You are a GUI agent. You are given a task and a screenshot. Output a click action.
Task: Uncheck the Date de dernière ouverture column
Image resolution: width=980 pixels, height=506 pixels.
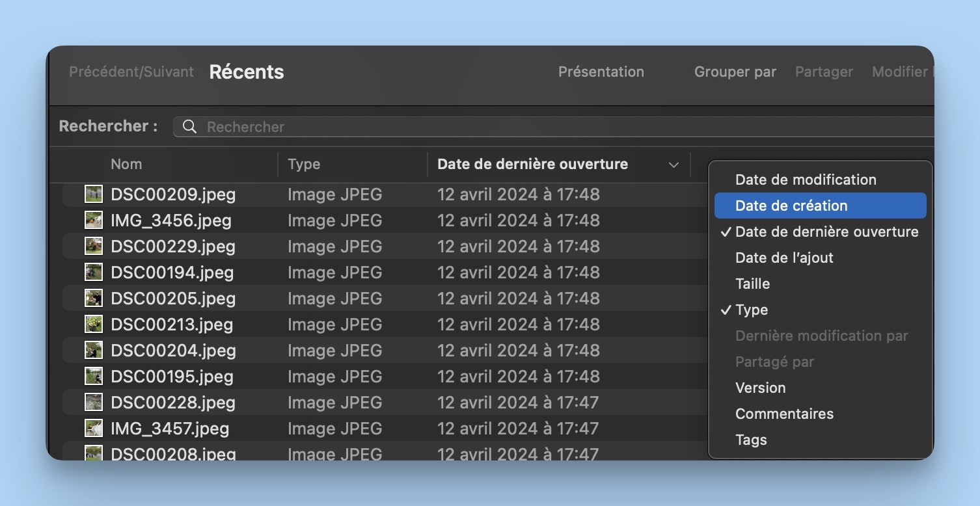click(x=826, y=232)
